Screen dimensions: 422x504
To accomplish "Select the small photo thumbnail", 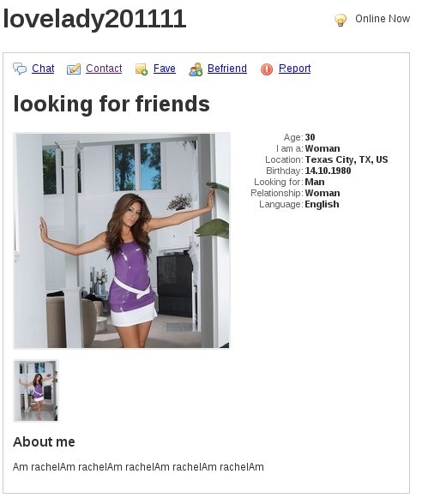I will tap(36, 391).
